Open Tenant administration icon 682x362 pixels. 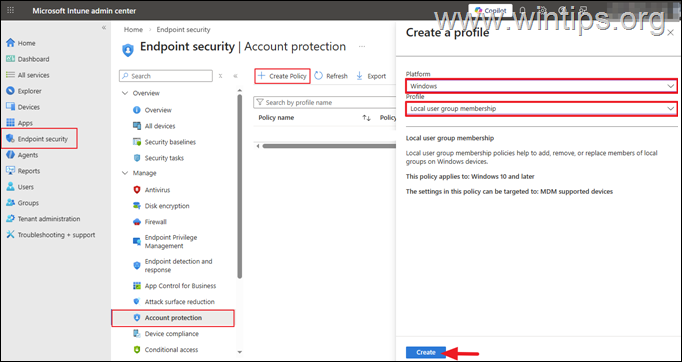10,219
